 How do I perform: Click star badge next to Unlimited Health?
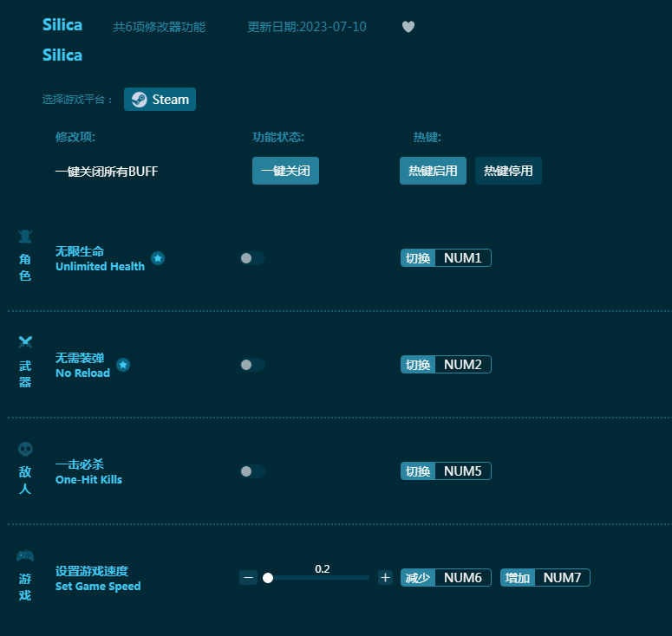(x=158, y=258)
